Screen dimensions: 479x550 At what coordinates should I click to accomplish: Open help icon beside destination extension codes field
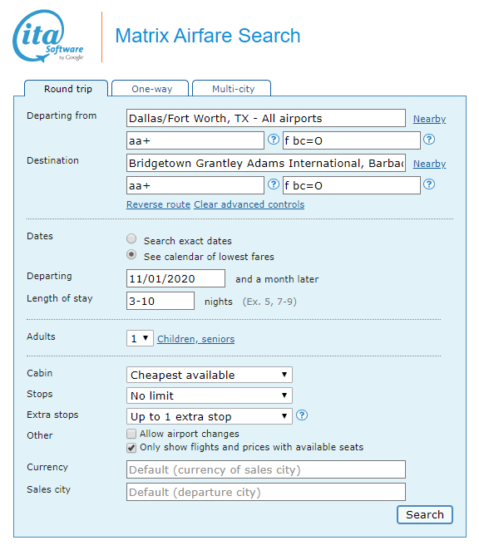(429, 184)
